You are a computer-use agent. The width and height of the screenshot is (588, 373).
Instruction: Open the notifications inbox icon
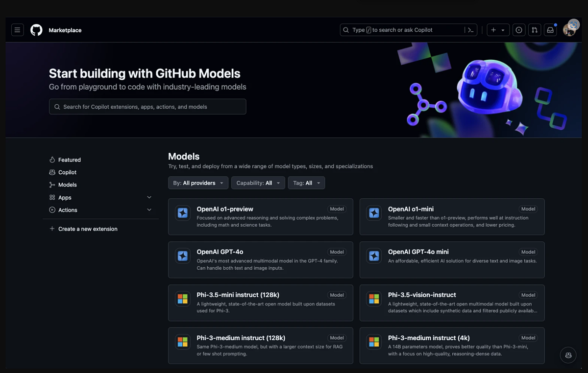click(550, 30)
